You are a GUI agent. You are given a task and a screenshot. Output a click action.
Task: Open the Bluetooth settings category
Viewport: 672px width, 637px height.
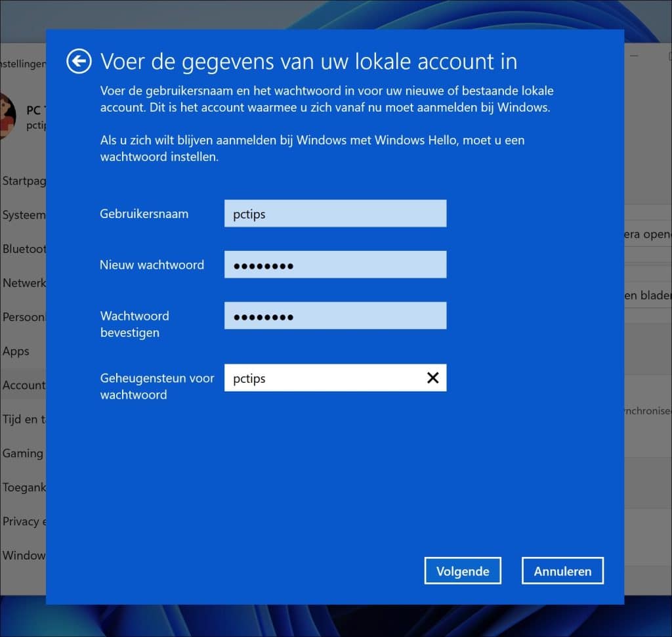[22, 249]
